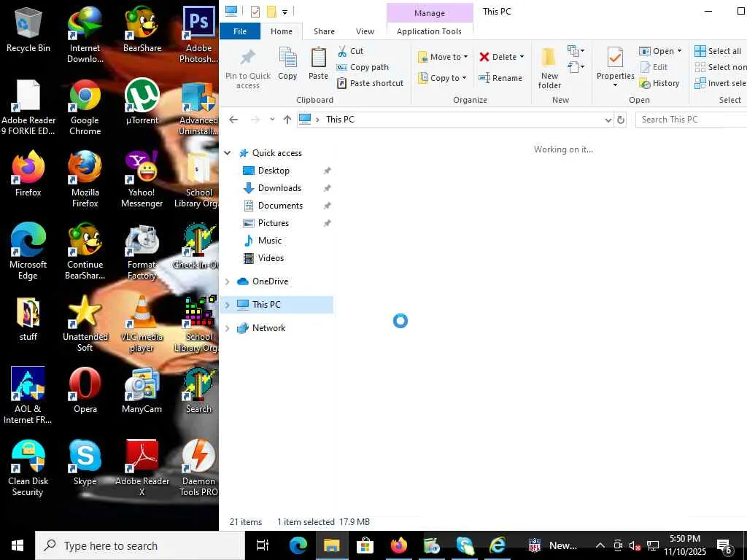The height and width of the screenshot is (560, 747).
Task: Select the Microsoft Edge desktop icon
Action: click(28, 252)
